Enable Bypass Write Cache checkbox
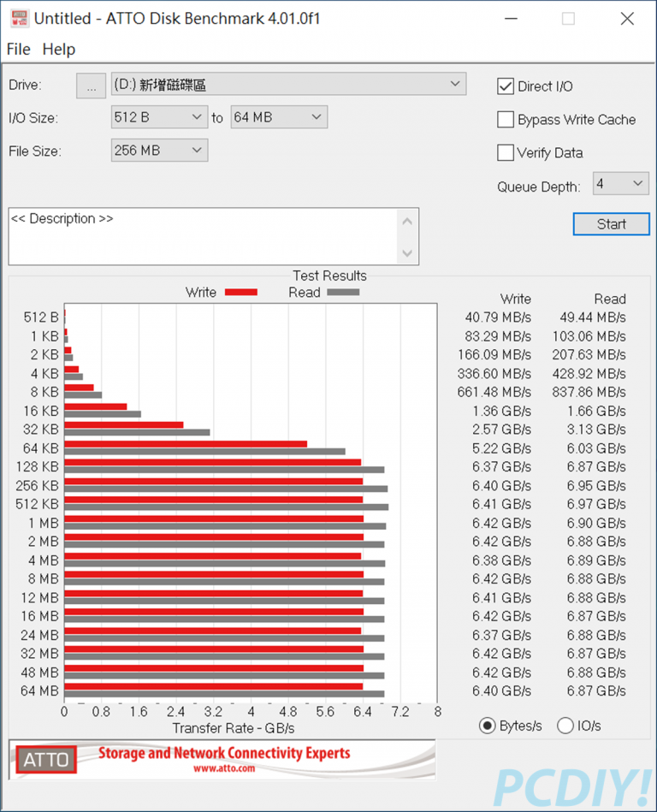Screen dimensions: 657x812 [506, 120]
